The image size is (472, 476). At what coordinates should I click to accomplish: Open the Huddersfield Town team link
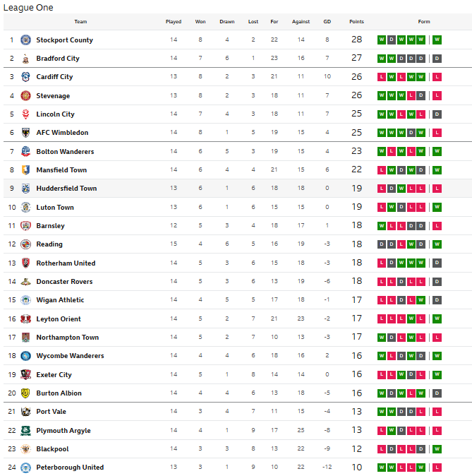[66, 189]
